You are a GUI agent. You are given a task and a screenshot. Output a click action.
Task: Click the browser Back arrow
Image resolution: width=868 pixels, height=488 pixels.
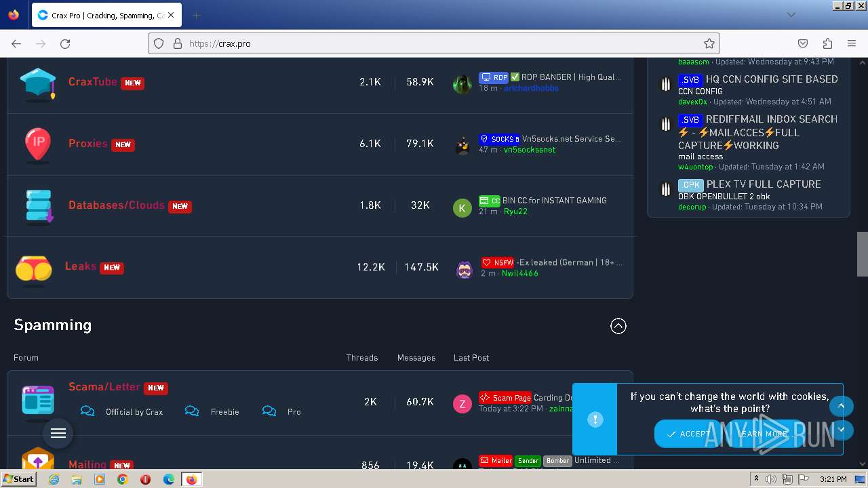pyautogui.click(x=16, y=43)
